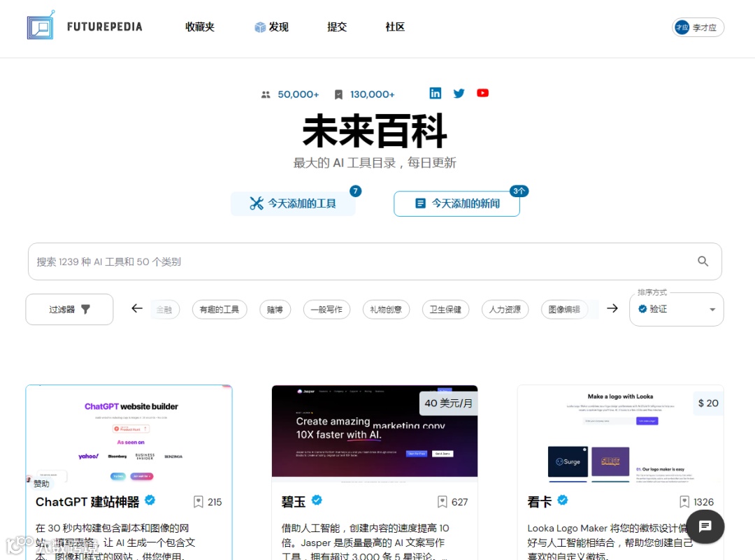755x560 pixels.
Task: Select the 图像编辑 category chip
Action: point(564,309)
